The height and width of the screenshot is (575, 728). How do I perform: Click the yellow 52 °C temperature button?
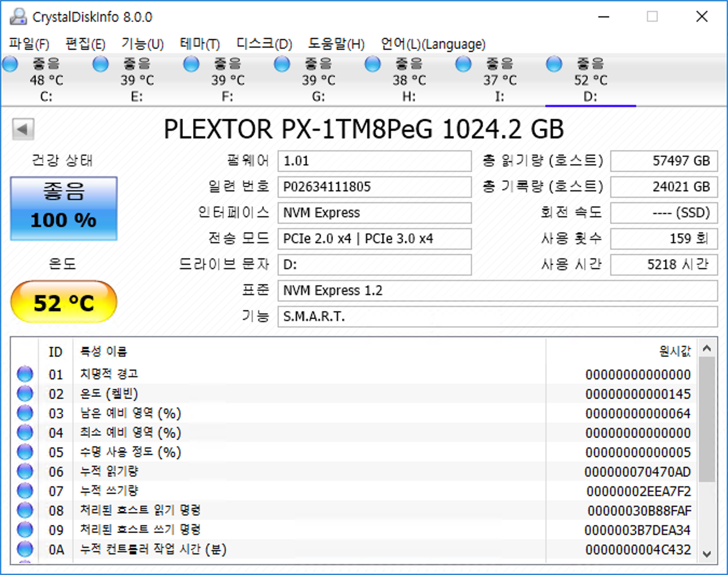[64, 302]
